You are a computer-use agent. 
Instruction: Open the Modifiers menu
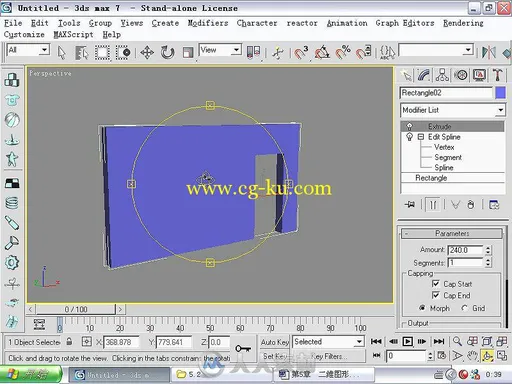(208, 23)
